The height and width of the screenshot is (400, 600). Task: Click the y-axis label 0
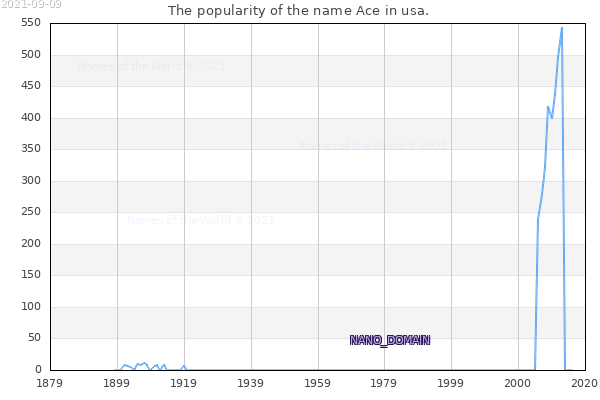pos(38,369)
